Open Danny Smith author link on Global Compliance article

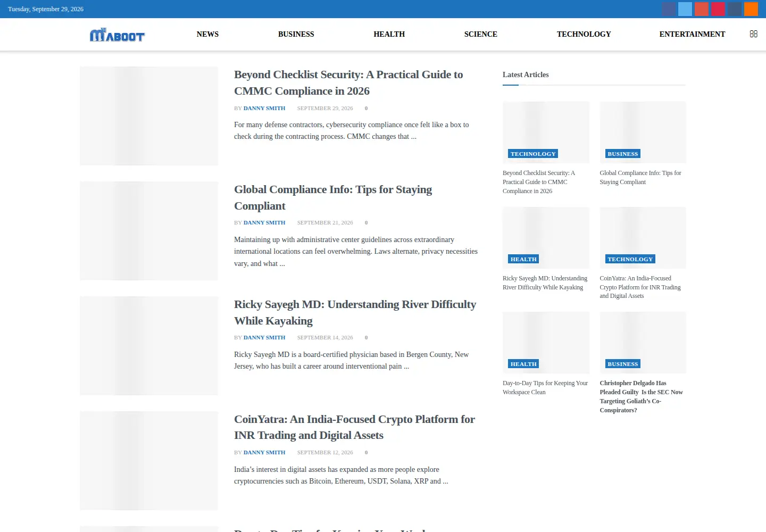[264, 222]
